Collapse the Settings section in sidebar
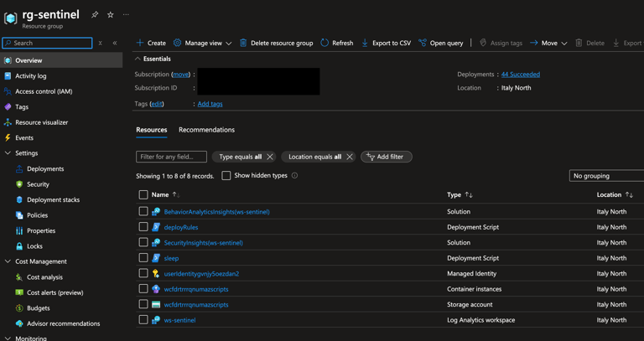The width and height of the screenshot is (644, 341). coord(8,153)
